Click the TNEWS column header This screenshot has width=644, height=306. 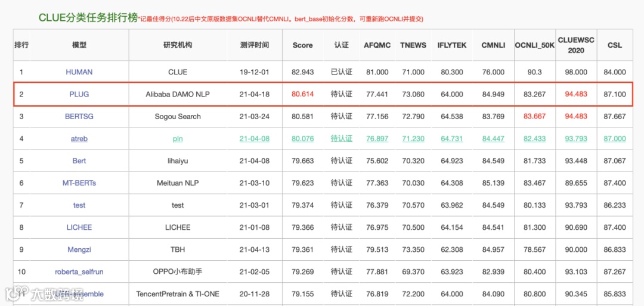414,45
